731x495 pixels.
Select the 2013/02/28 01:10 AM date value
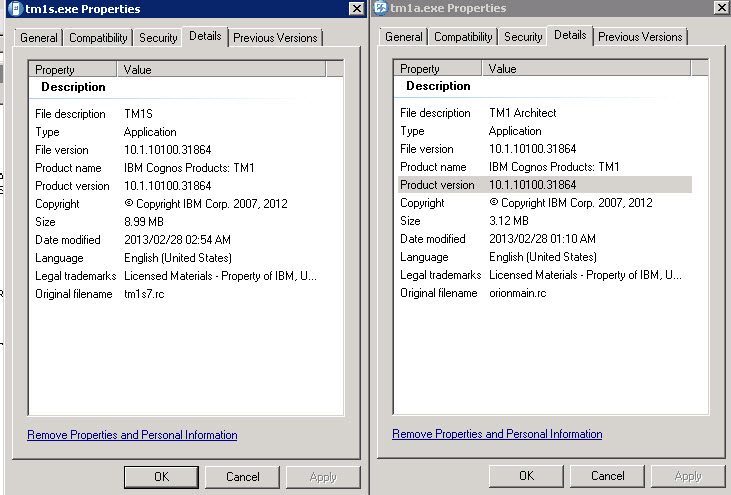(542, 239)
